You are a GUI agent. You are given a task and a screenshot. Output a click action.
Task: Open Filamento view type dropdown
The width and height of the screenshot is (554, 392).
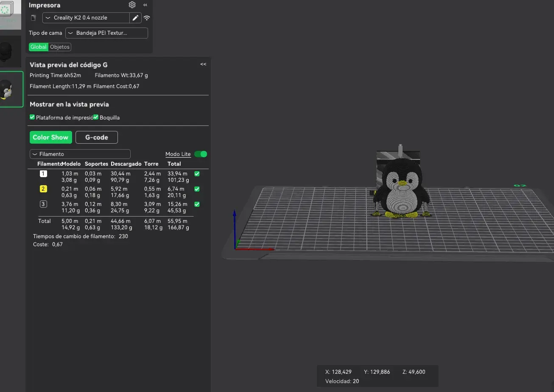tap(80, 154)
